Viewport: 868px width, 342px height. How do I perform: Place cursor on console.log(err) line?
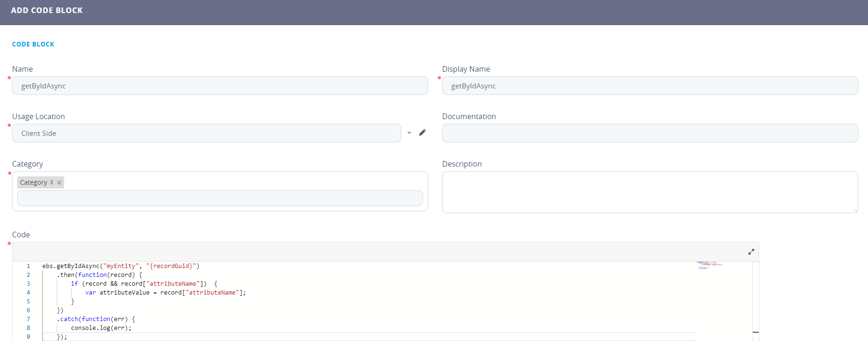(x=101, y=328)
